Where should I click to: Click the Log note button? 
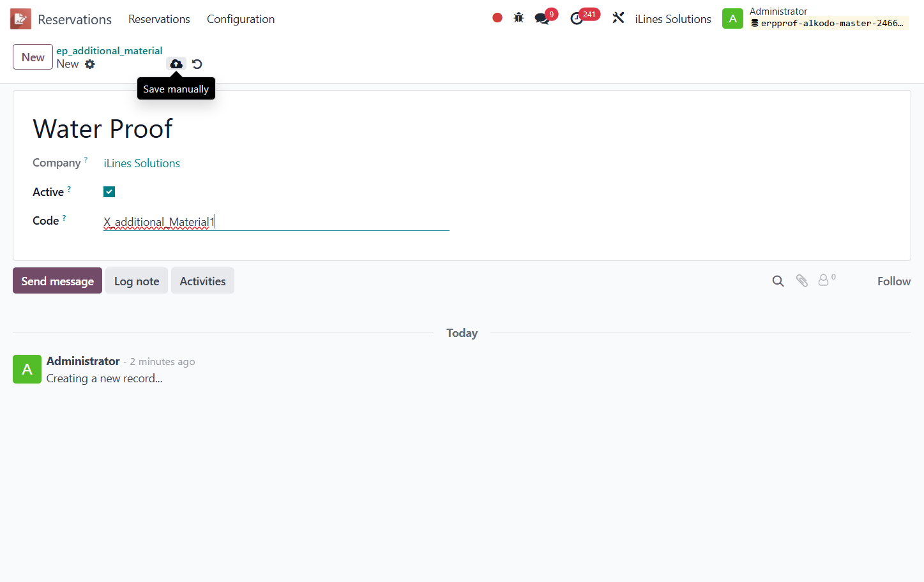click(137, 281)
